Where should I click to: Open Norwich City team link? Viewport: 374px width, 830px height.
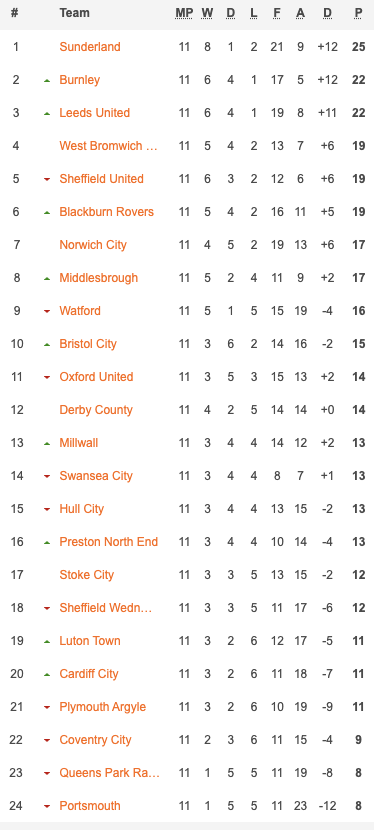[x=93, y=245]
